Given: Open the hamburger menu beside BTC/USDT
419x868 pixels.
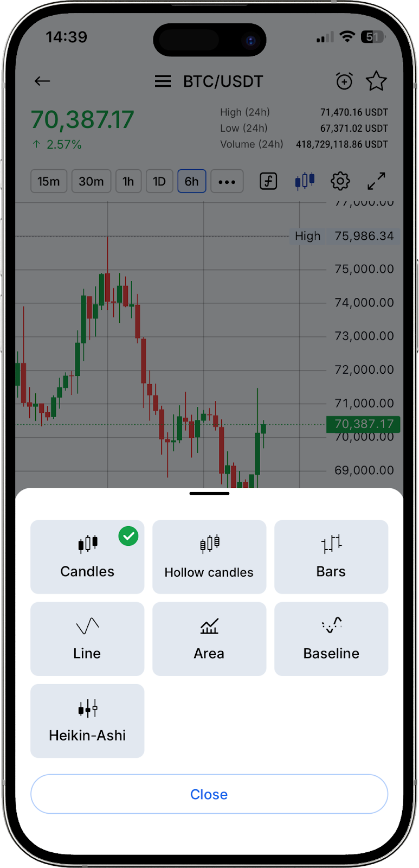Looking at the screenshot, I should [163, 81].
